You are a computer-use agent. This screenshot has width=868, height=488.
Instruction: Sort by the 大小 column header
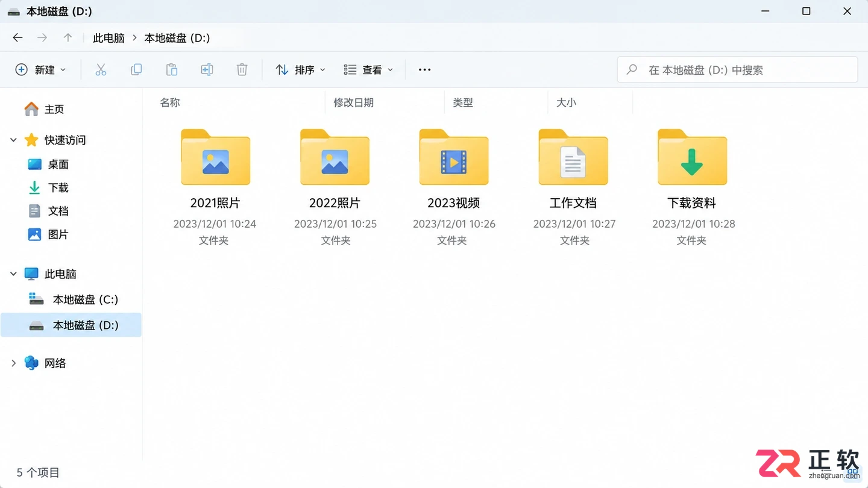tap(566, 102)
